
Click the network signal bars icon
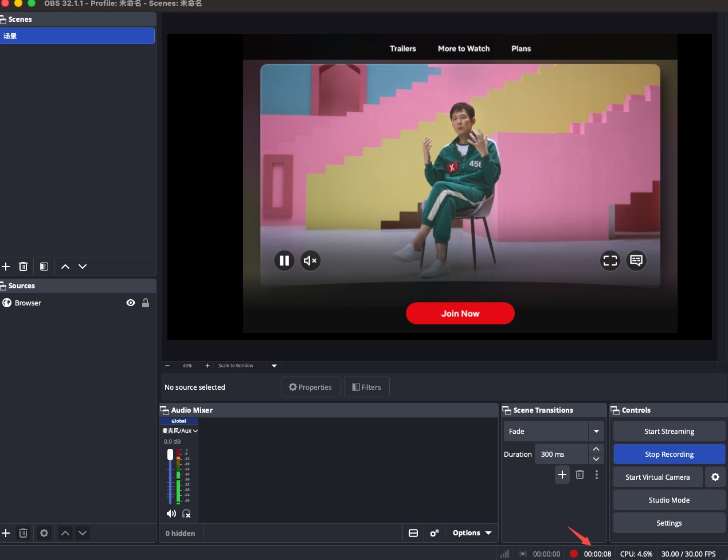coord(504,554)
